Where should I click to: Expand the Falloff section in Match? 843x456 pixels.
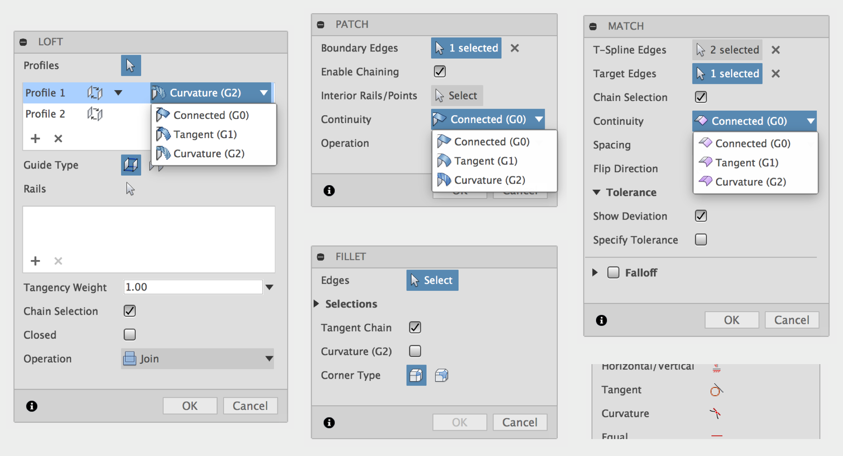click(596, 272)
